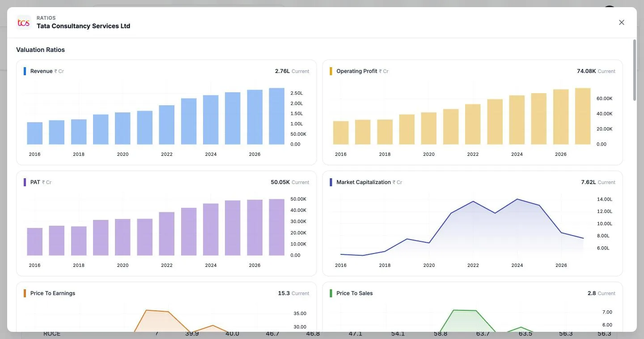644x339 pixels.
Task: Click the "Tata Consultancy Services Ltd" title
Action: pyautogui.click(x=84, y=26)
